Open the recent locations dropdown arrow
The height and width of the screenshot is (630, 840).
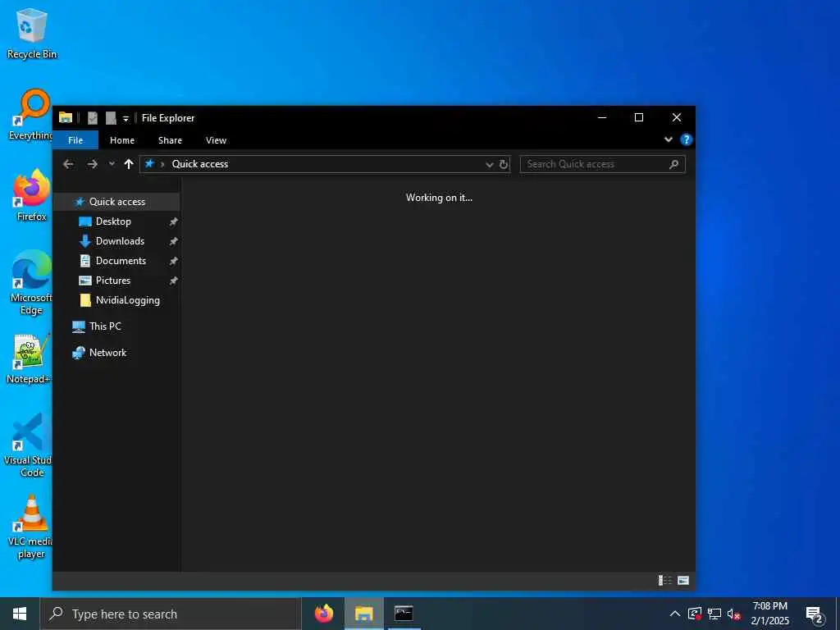[x=112, y=164]
